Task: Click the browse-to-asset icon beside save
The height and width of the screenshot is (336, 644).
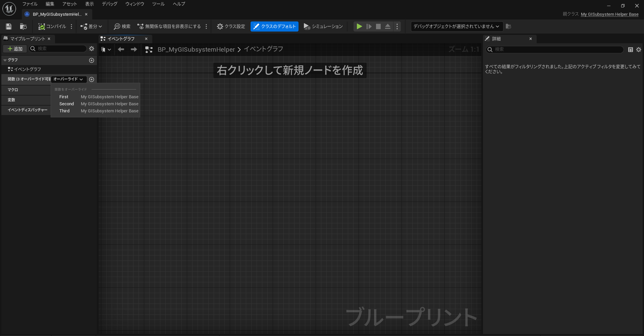Action: coord(23,26)
